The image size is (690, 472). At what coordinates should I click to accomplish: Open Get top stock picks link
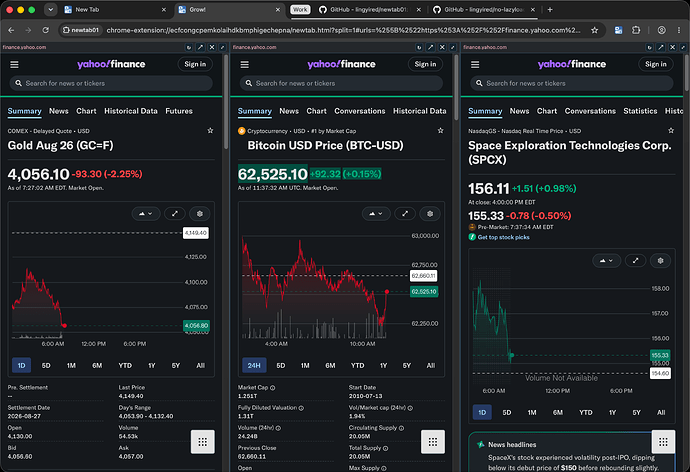point(503,238)
